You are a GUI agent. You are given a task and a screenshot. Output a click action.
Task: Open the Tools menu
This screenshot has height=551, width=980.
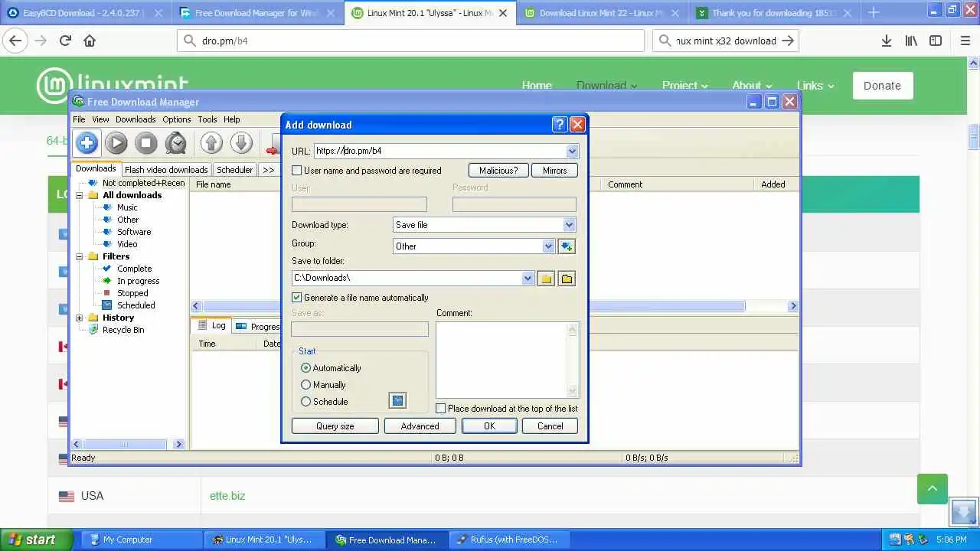207,119
